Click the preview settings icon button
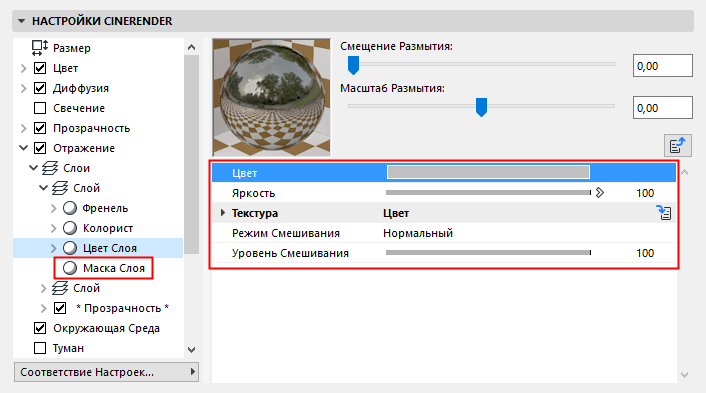This screenshot has width=706, height=393. (678, 145)
